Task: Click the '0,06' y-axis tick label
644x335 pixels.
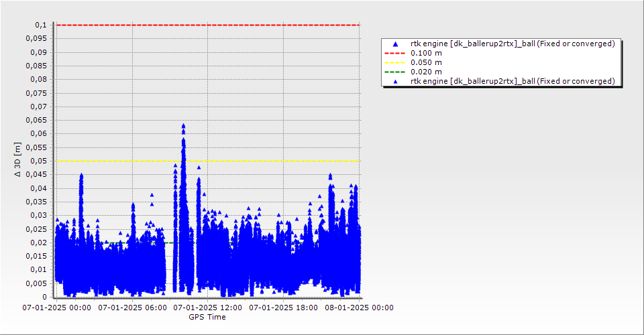Action: [x=39, y=134]
